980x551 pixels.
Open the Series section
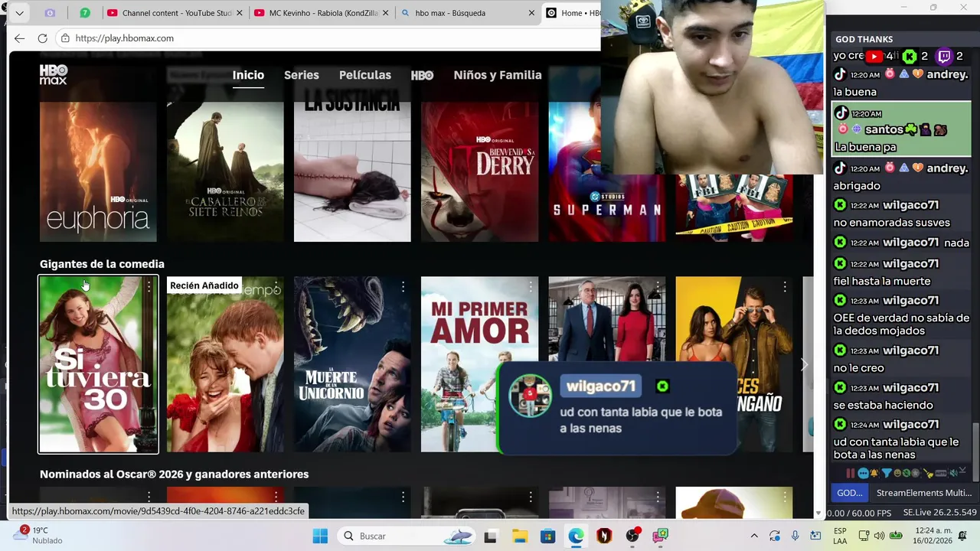click(302, 75)
